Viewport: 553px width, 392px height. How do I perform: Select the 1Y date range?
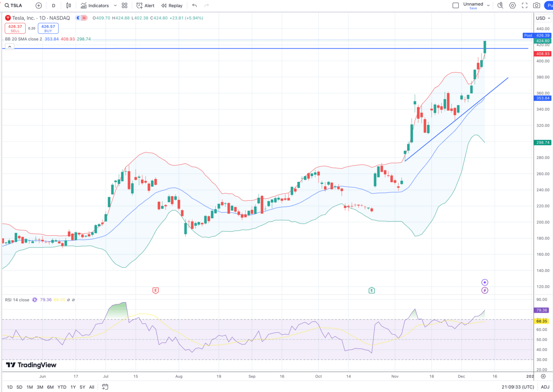[x=73, y=387]
